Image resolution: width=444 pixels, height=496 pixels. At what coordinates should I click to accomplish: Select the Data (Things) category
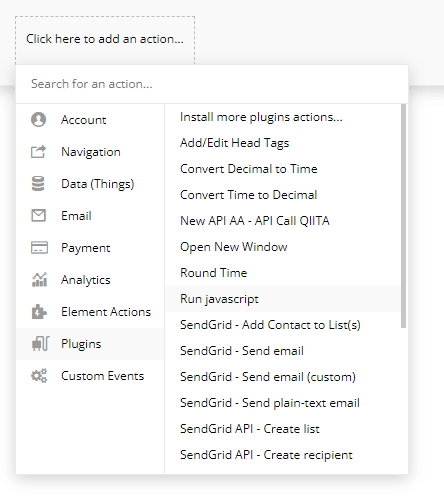pyautogui.click(x=90, y=184)
